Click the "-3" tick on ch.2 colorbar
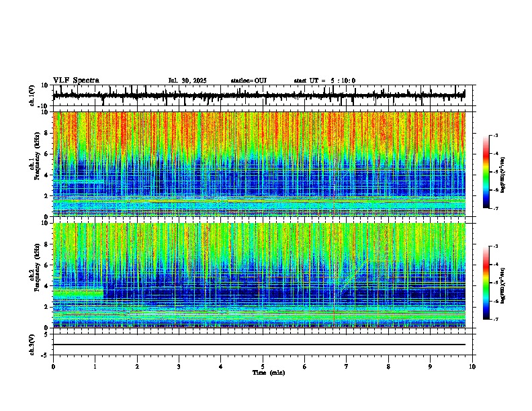532x411 pixels. click(x=496, y=246)
